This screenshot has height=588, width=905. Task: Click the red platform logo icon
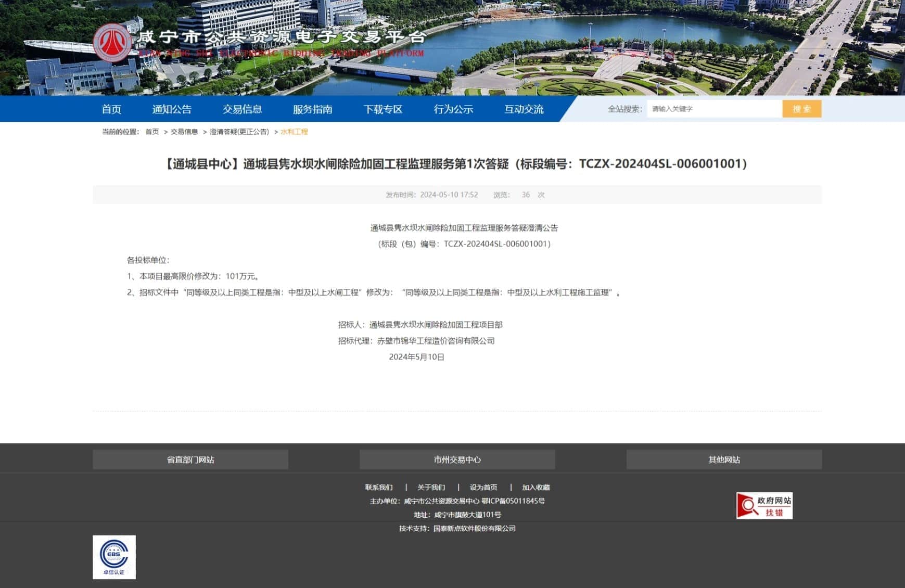pyautogui.click(x=112, y=43)
